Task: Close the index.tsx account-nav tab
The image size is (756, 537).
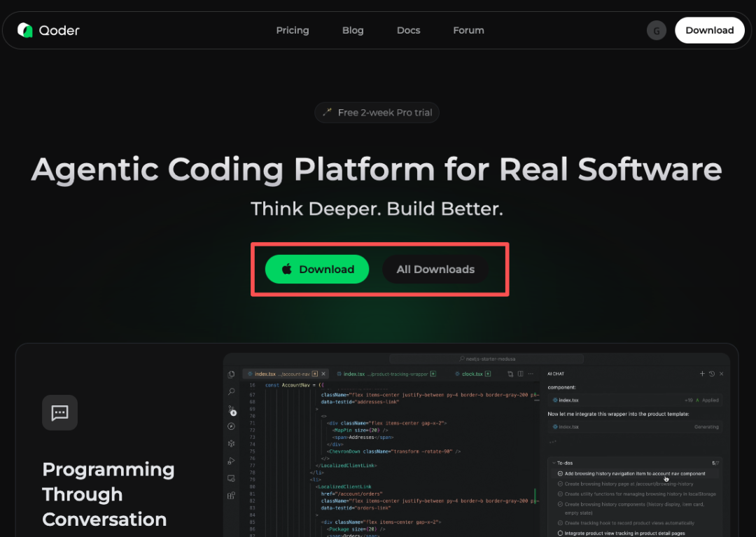Action: pos(323,374)
